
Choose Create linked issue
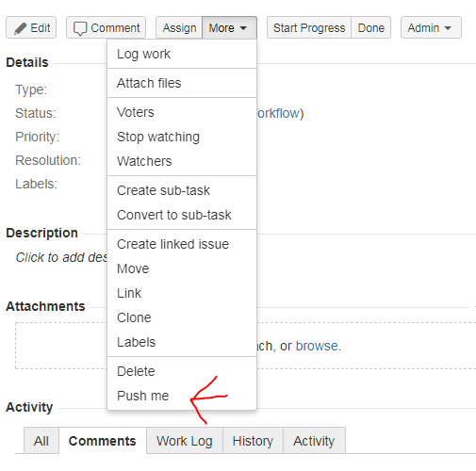pos(182,244)
